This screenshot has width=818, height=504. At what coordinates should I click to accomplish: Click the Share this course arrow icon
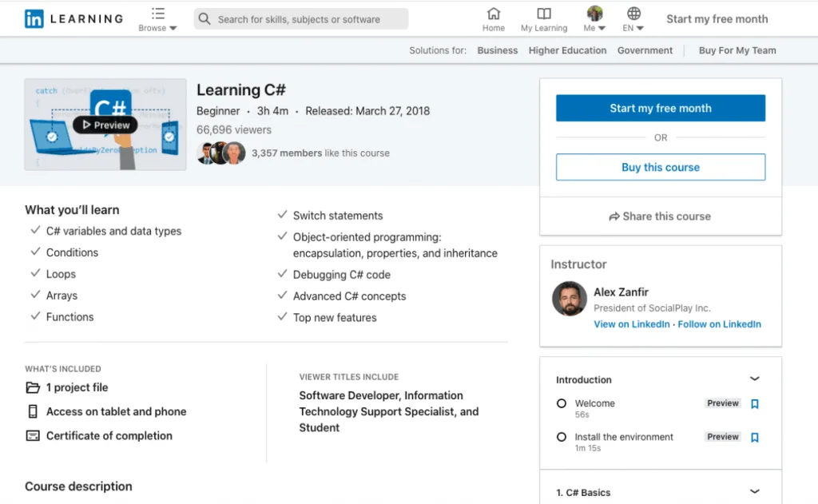click(x=613, y=216)
